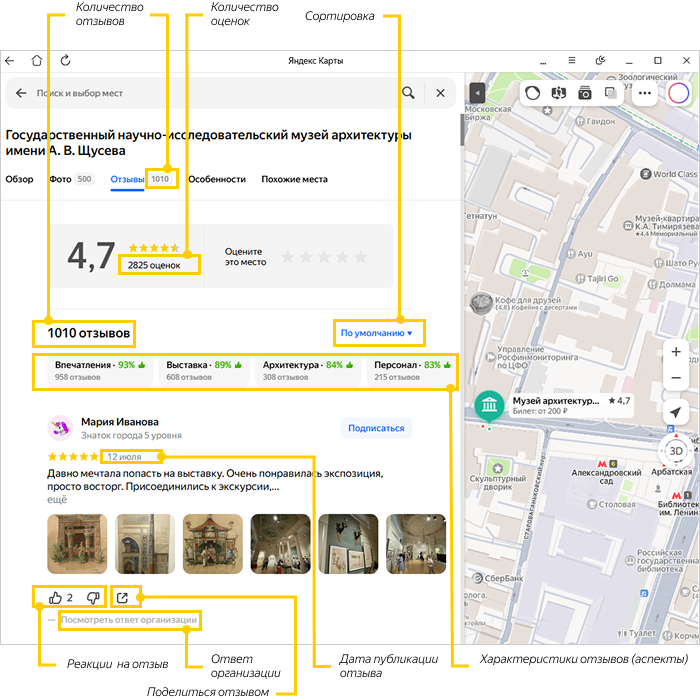Click the Подписаться button
Image resolution: width=700 pixels, height=699 pixels.
pyautogui.click(x=376, y=428)
